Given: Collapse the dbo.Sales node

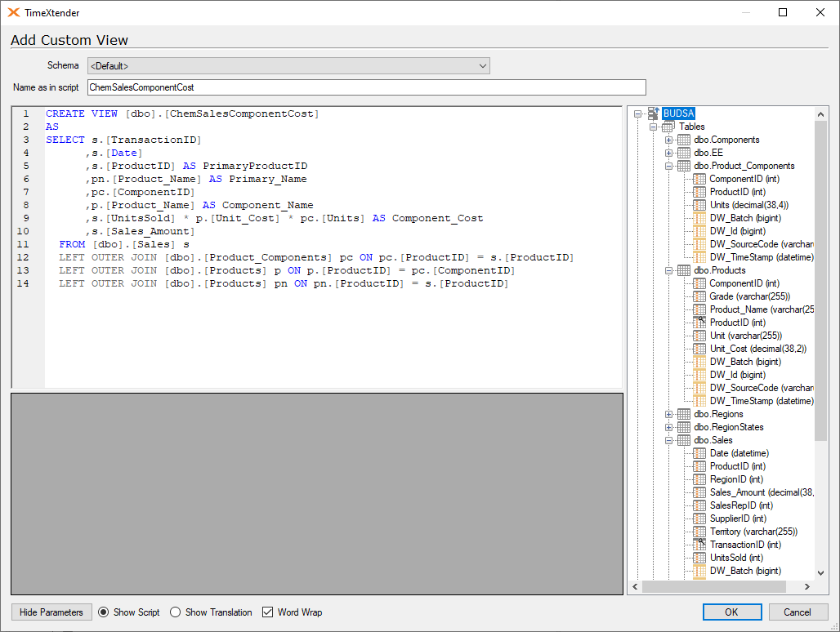Looking at the screenshot, I should (x=668, y=440).
